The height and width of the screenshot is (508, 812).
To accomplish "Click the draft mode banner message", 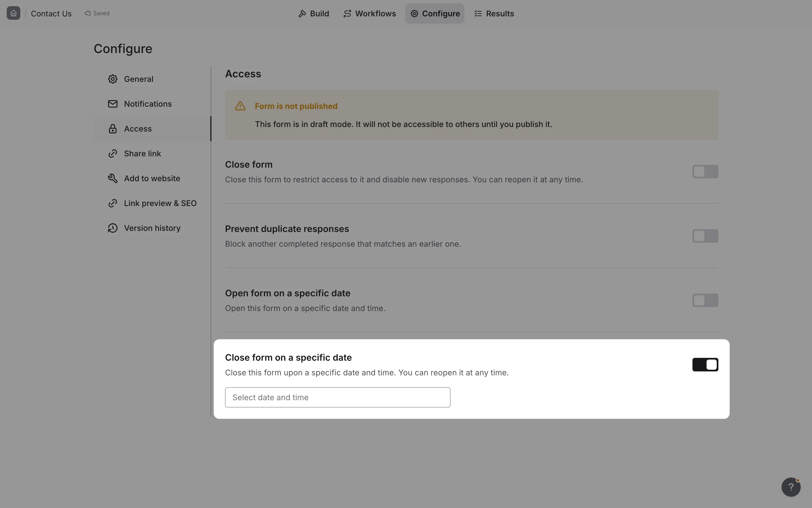I will point(403,124).
